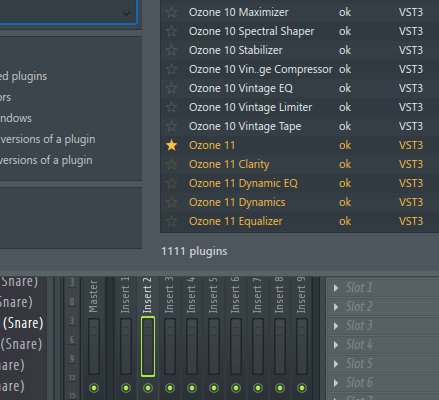Star the Ozone 10 Vintage Limiter
This screenshot has width=439, height=400.
[172, 107]
